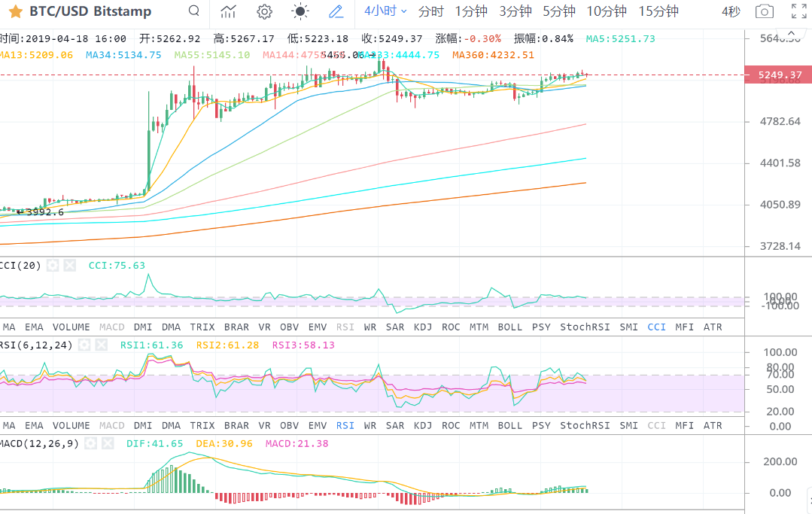Toggle the light/dark theme sun icon
Screen dimensions: 812x514
coord(300,11)
